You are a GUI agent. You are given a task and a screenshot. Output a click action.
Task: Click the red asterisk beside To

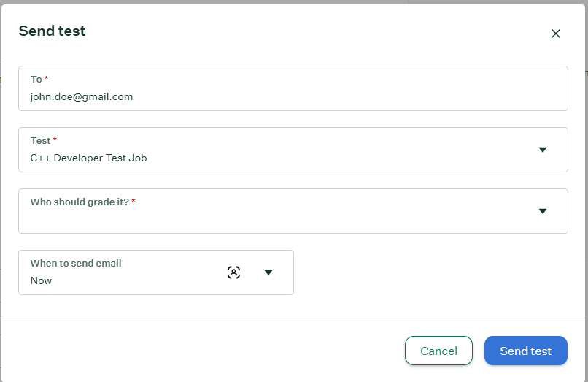[x=46, y=77]
